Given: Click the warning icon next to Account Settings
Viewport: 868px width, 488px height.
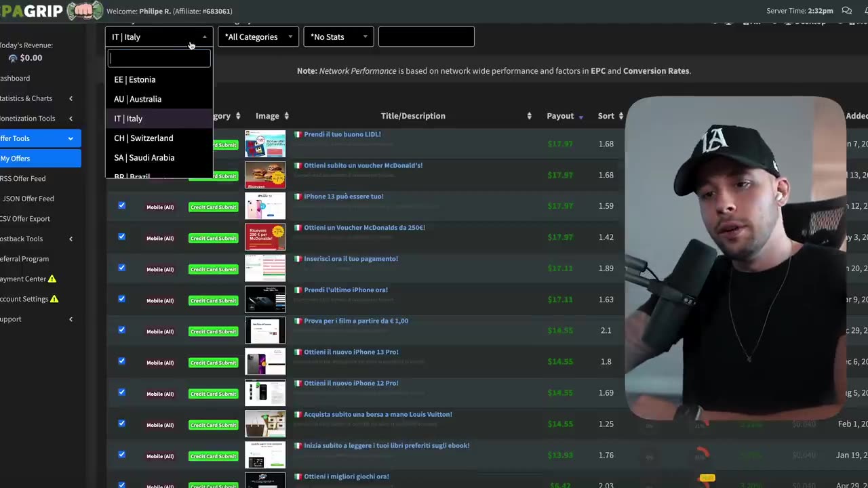Looking at the screenshot, I should point(54,299).
